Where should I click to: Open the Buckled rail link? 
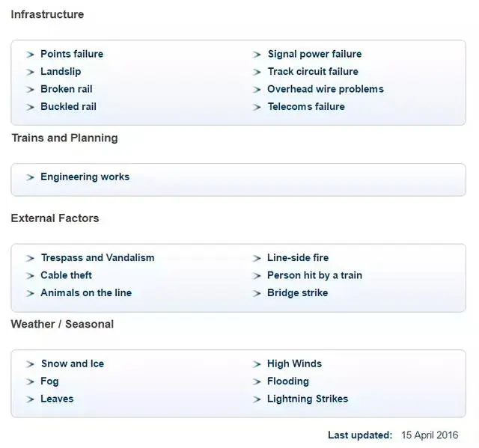(x=68, y=106)
